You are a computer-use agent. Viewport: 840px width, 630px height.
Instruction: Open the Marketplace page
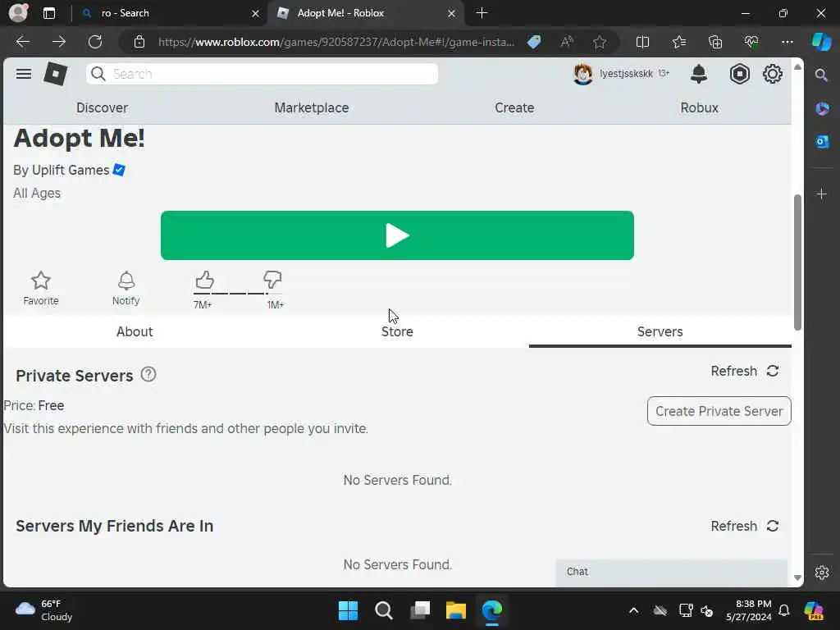point(311,107)
